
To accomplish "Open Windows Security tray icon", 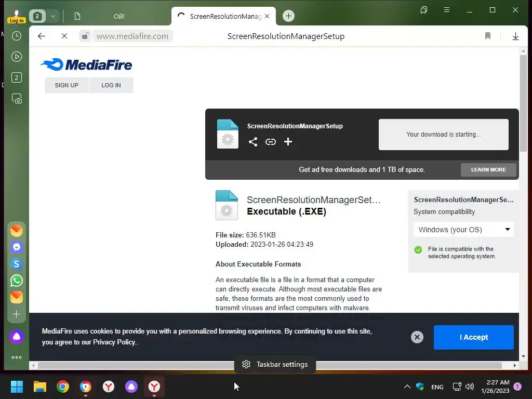I will (x=420, y=387).
